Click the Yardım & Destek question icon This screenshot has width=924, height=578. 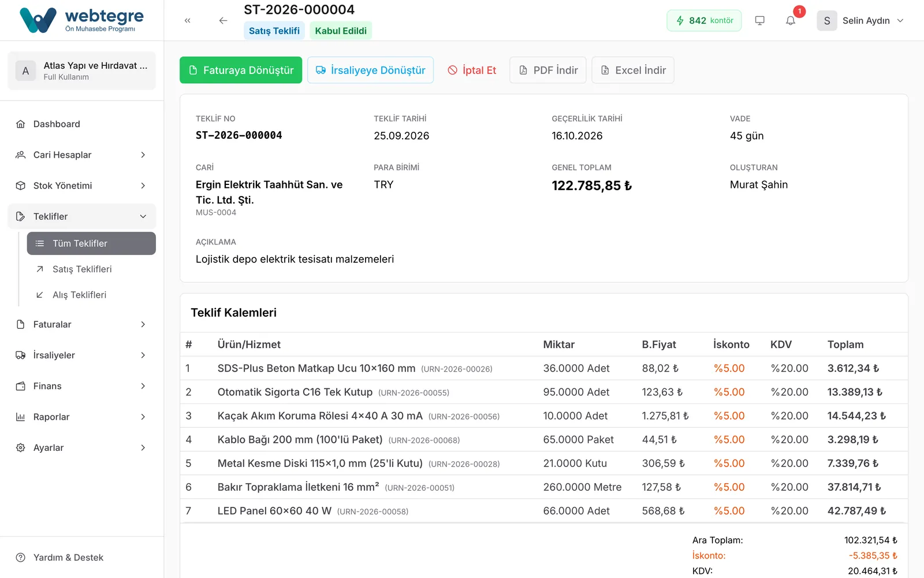(21, 558)
